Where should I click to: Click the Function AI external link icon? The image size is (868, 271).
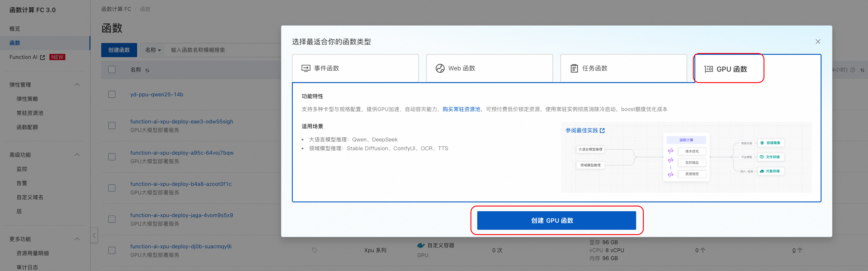tap(42, 57)
